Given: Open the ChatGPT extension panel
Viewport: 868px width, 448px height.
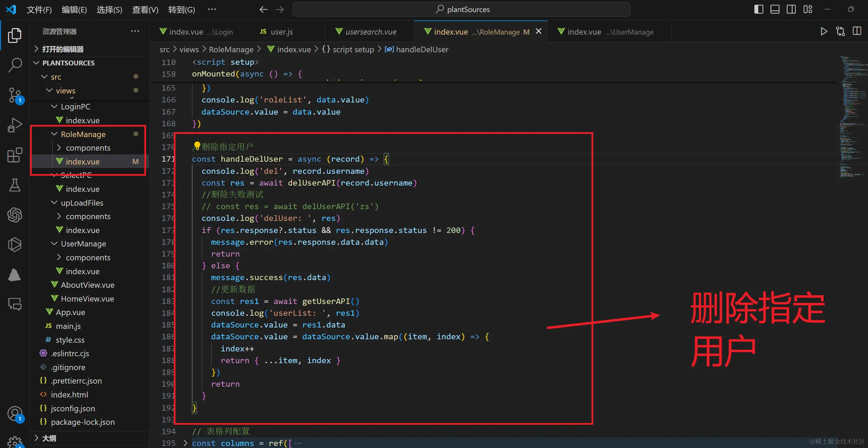Looking at the screenshot, I should coord(15,215).
